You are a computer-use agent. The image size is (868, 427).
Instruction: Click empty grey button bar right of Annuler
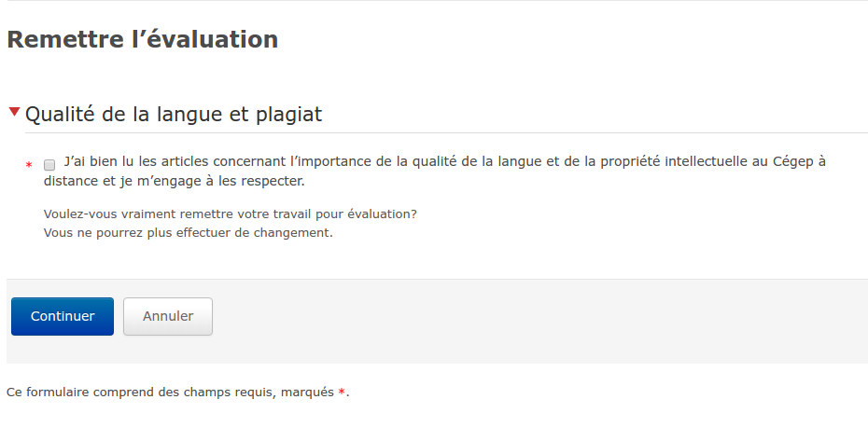pos(541,317)
